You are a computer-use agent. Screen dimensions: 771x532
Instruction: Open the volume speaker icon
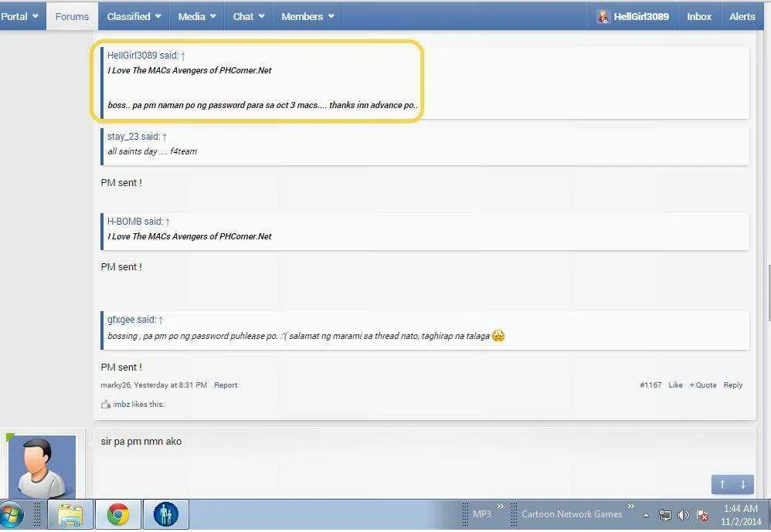[684, 515]
